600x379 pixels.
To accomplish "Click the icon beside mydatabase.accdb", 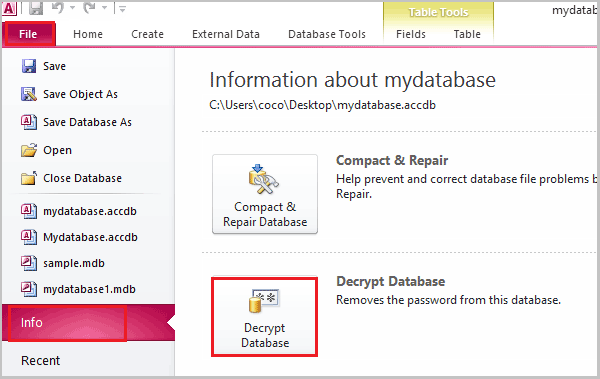I will click(x=29, y=211).
